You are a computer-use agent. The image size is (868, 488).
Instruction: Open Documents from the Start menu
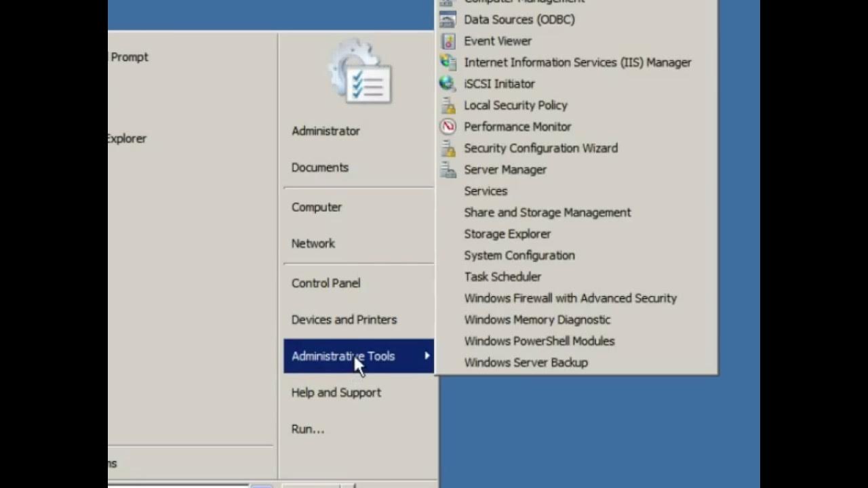[x=319, y=167]
